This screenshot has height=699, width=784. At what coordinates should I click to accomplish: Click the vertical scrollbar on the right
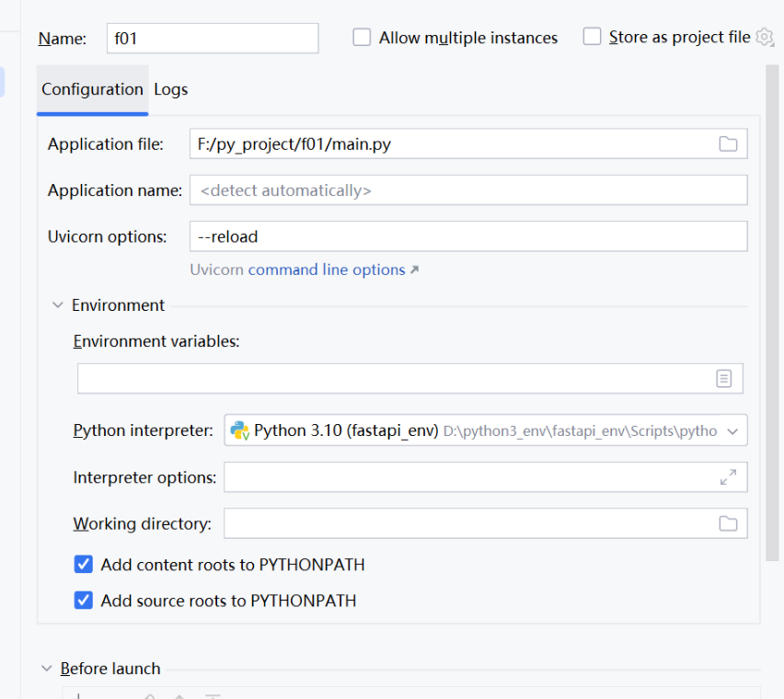(772, 313)
